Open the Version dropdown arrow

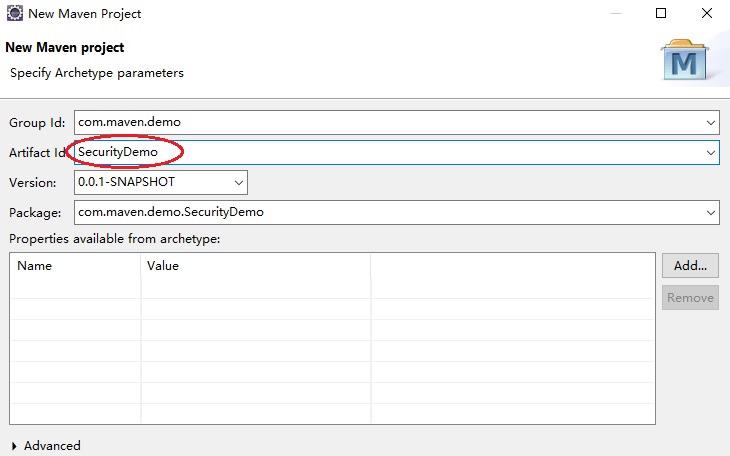pyautogui.click(x=239, y=183)
